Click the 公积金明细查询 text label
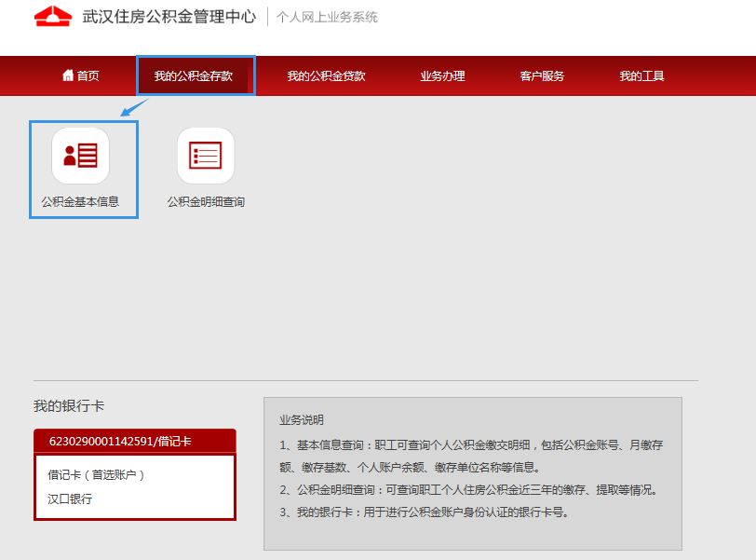 tap(206, 201)
